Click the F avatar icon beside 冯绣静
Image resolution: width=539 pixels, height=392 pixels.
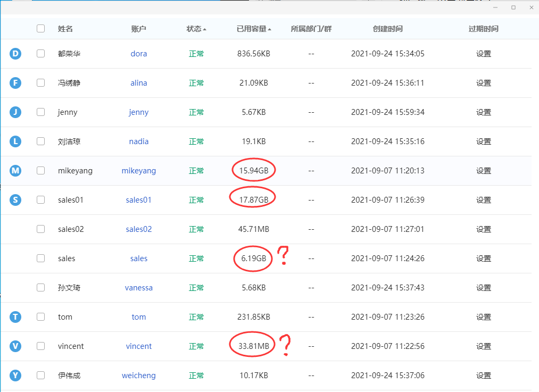[15, 83]
